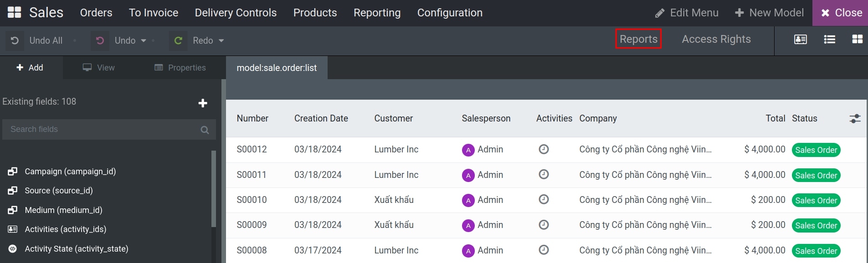
Task: Click activity clock for S00011
Action: click(x=544, y=174)
